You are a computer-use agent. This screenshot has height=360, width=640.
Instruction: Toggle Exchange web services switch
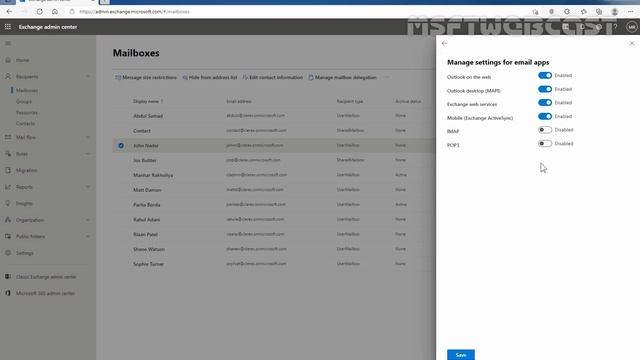coord(545,102)
